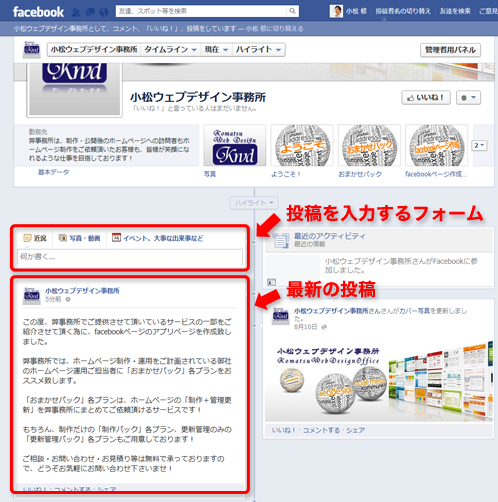The height and width of the screenshot is (502, 498).
Task: Select the 近況 tab in the composer
Action: pos(35,238)
